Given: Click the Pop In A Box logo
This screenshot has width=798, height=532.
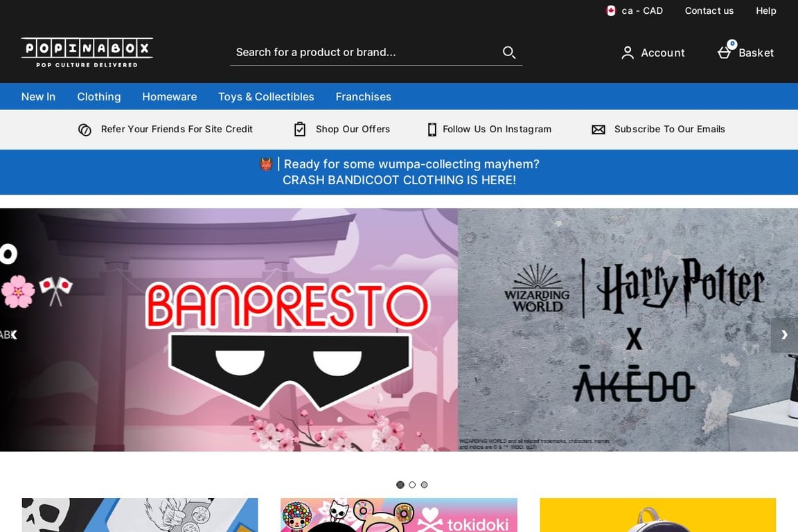Looking at the screenshot, I should [x=87, y=53].
